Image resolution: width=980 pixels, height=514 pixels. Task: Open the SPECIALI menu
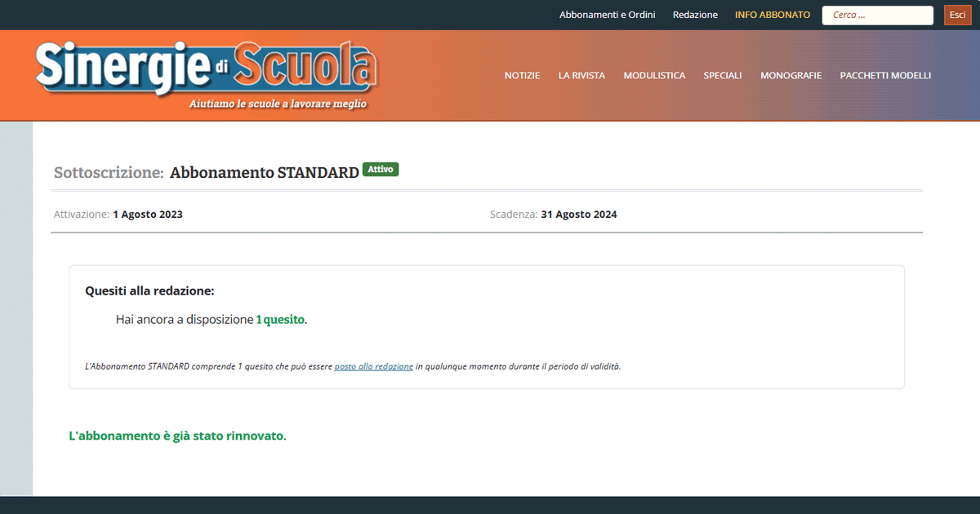pos(723,75)
